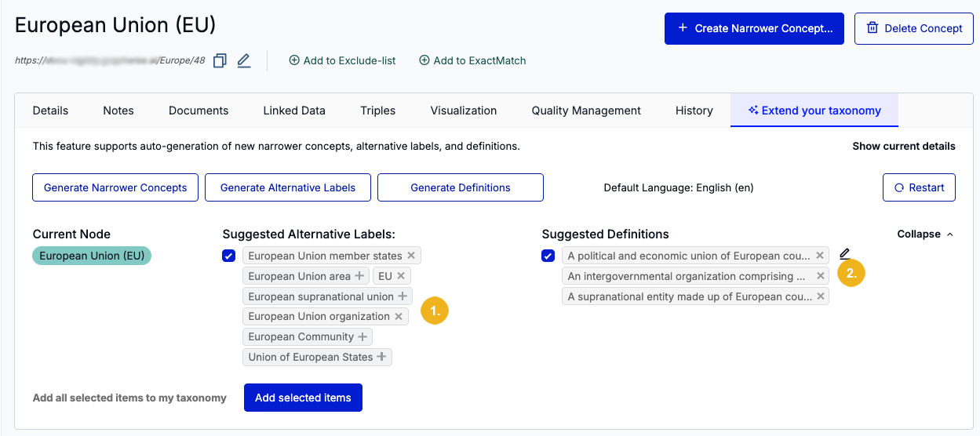The height and width of the screenshot is (436, 980).
Task: Click the Delete Concept button
Action: [x=914, y=28]
